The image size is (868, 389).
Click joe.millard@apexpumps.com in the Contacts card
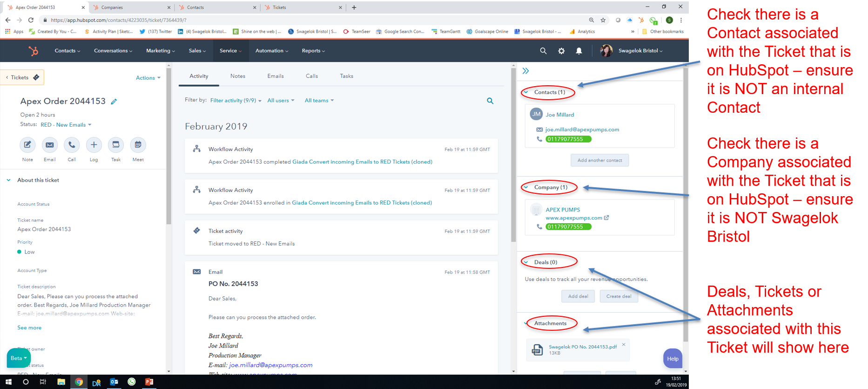pyautogui.click(x=582, y=130)
